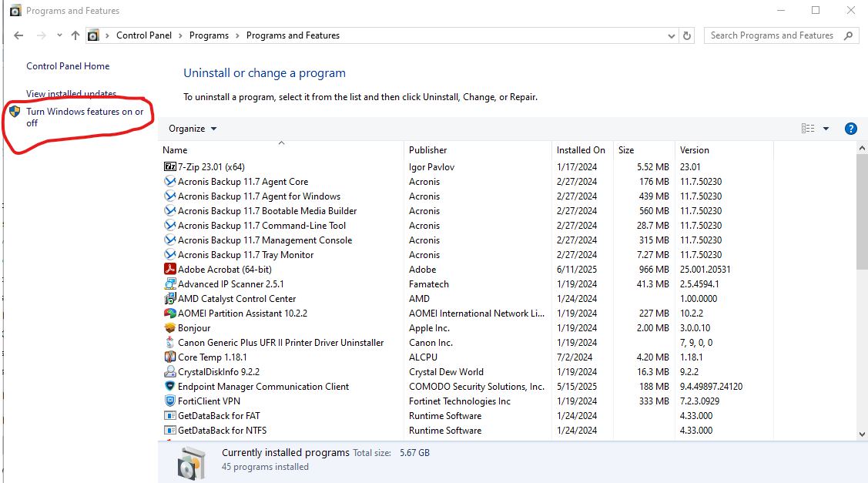This screenshot has height=483, width=868.
Task: Click the Acronis Command-Line Tool icon
Action: pos(170,226)
